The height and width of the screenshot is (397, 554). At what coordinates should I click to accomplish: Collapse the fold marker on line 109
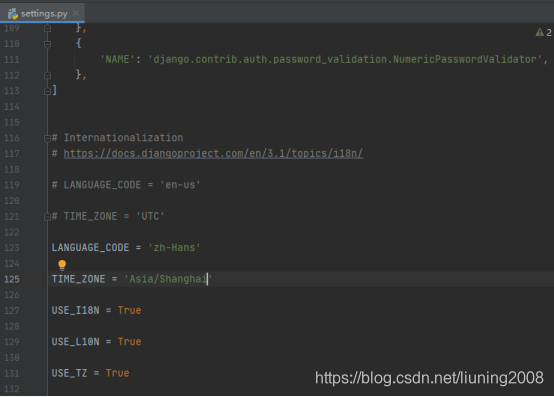coord(47,28)
